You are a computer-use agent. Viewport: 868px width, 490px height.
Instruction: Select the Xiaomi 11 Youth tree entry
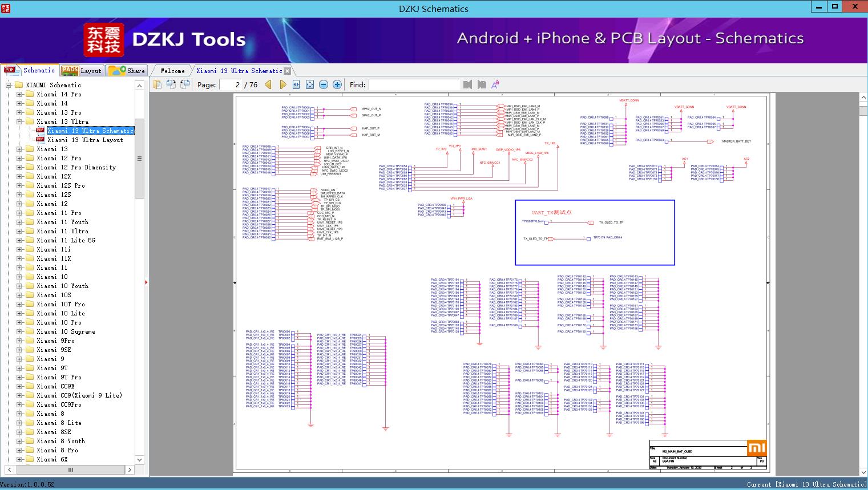click(x=62, y=222)
